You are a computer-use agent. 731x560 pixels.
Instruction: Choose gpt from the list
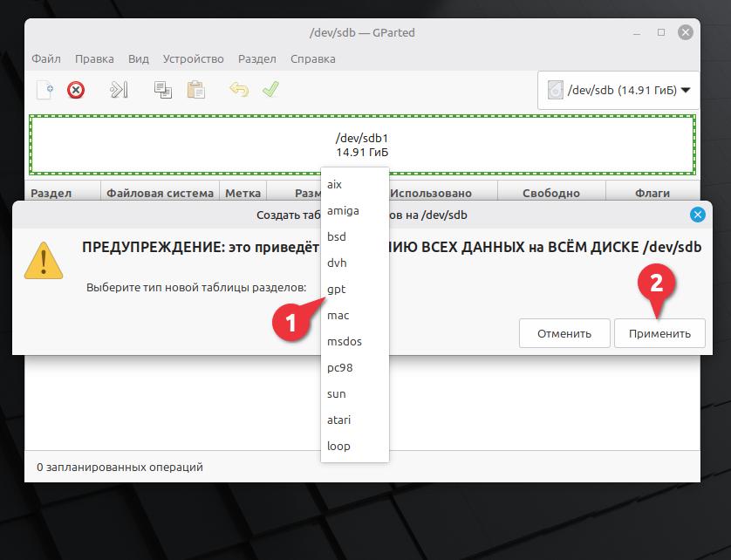click(x=355, y=289)
